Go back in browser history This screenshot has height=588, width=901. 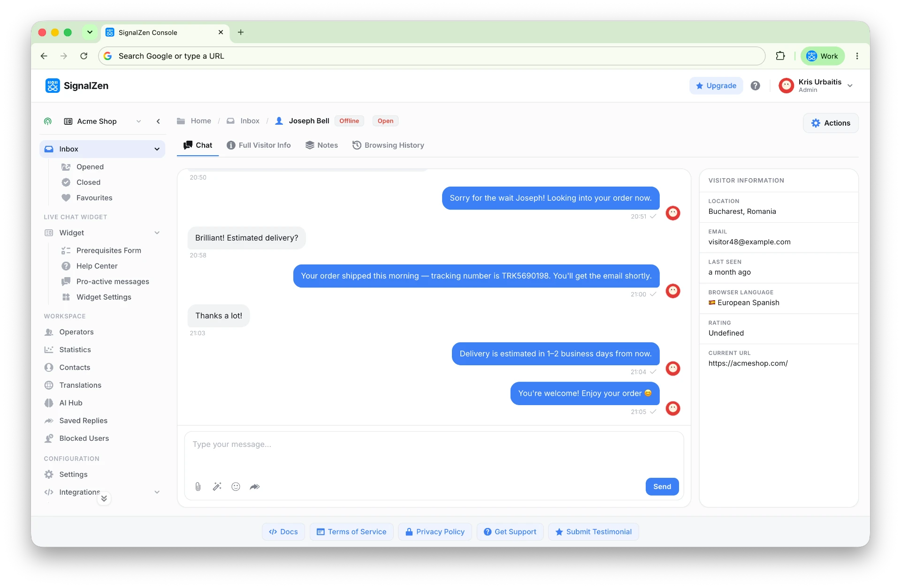pyautogui.click(x=44, y=56)
